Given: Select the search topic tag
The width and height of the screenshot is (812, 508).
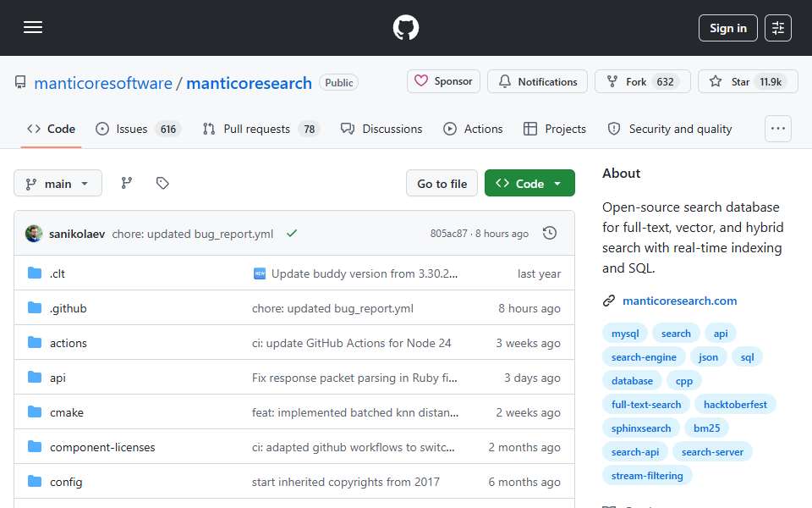Looking at the screenshot, I should coord(676,334).
